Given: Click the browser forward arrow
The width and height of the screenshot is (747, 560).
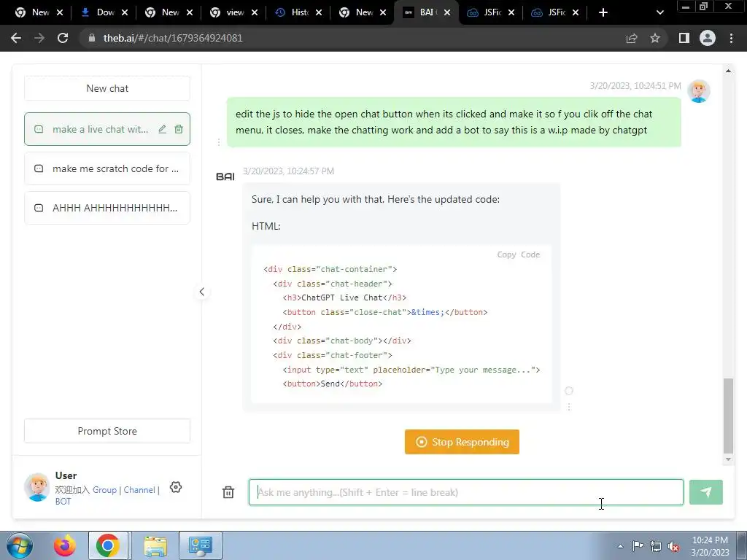Looking at the screenshot, I should click(x=39, y=38).
